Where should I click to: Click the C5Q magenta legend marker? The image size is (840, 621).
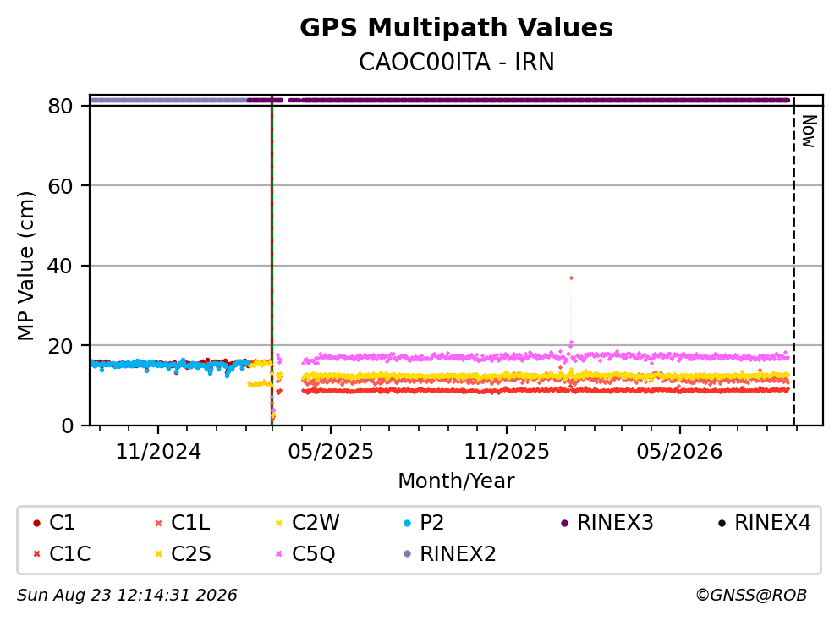tap(278, 554)
